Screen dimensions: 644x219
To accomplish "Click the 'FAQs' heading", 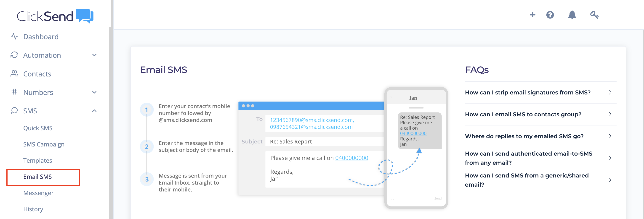I will [477, 70].
